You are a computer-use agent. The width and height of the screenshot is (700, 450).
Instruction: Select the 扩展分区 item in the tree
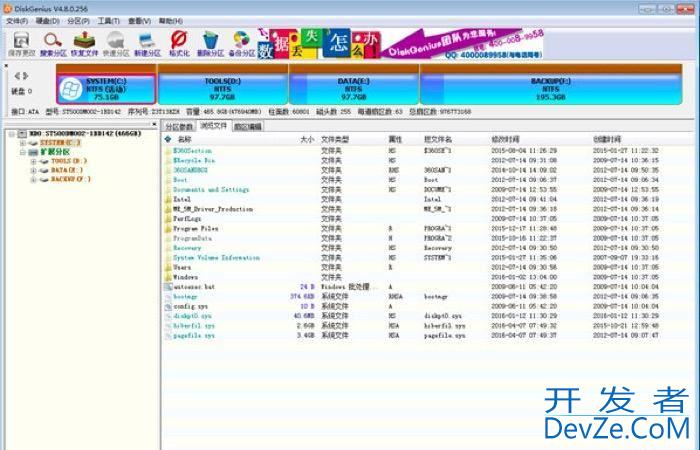(55, 152)
